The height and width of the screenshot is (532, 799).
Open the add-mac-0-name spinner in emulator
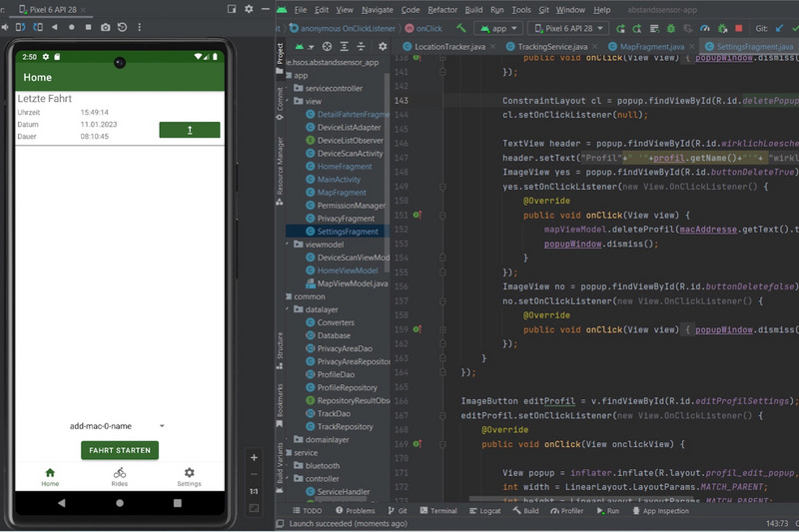[x=117, y=426]
